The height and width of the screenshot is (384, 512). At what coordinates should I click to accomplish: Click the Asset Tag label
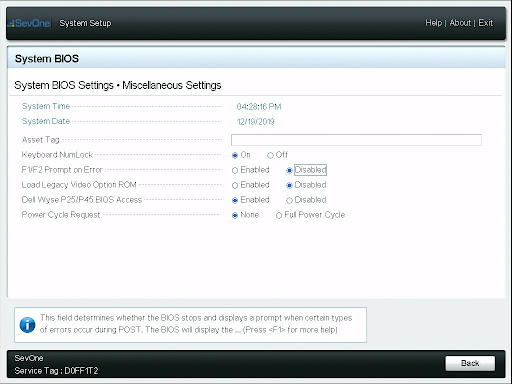(x=41, y=140)
